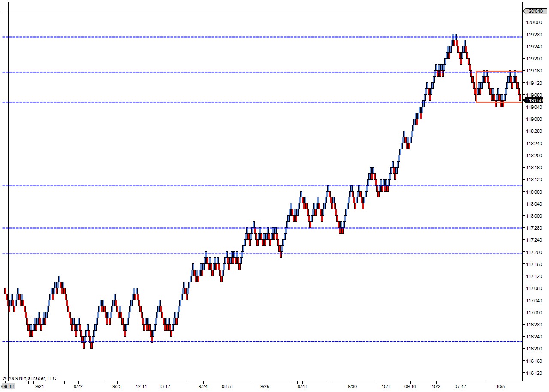Click the 07:47 time label
This screenshot has width=549, height=392.
coord(460,386)
